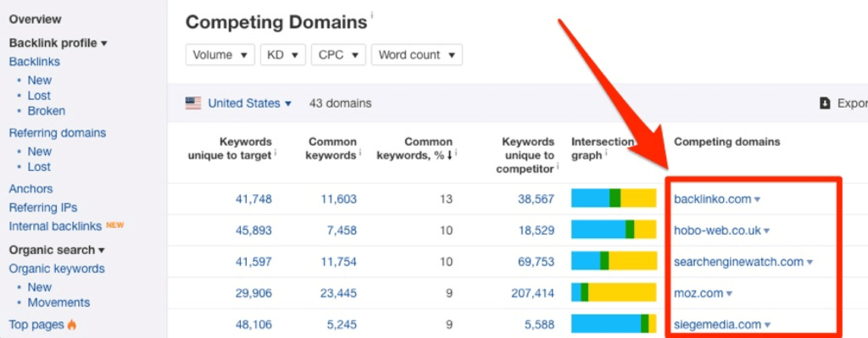Image resolution: width=868 pixels, height=338 pixels.
Task: Sort by Common keywords column
Action: (331, 149)
